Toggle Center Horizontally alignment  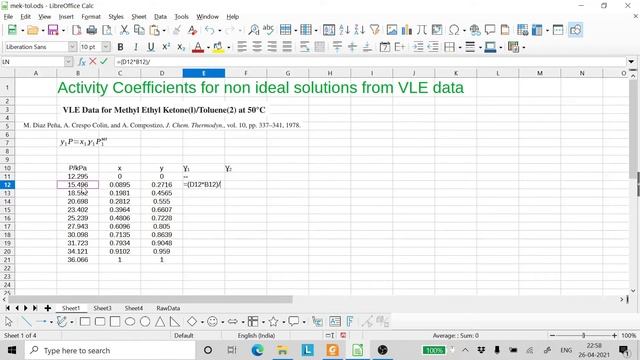coord(257,47)
